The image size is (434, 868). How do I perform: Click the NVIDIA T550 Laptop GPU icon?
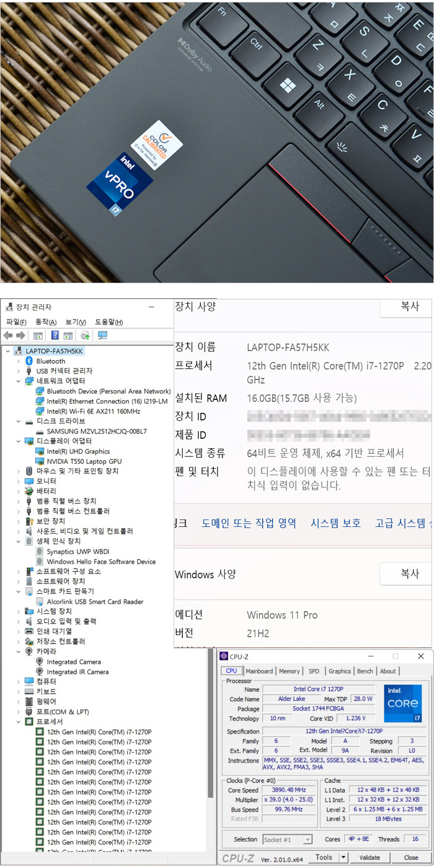[x=40, y=461]
